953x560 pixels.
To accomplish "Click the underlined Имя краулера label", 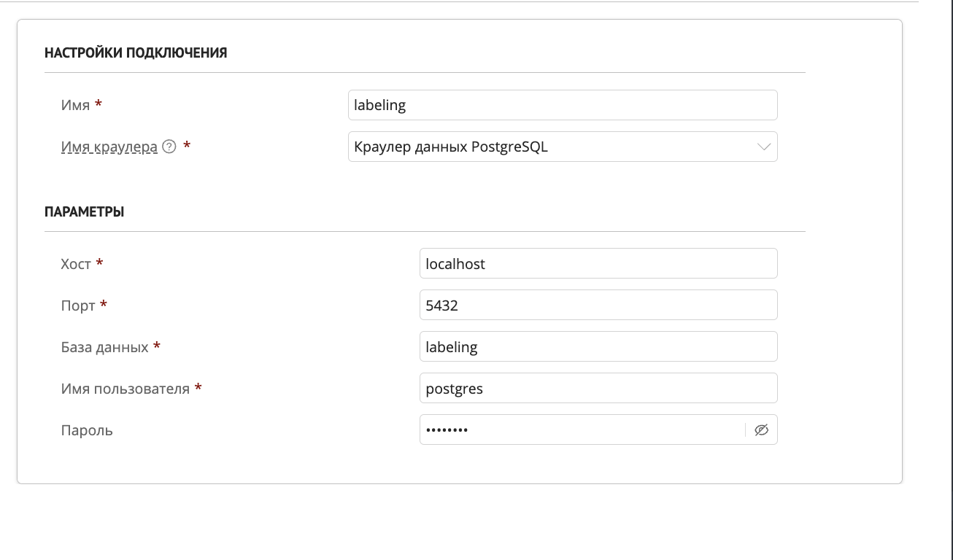I will (109, 147).
